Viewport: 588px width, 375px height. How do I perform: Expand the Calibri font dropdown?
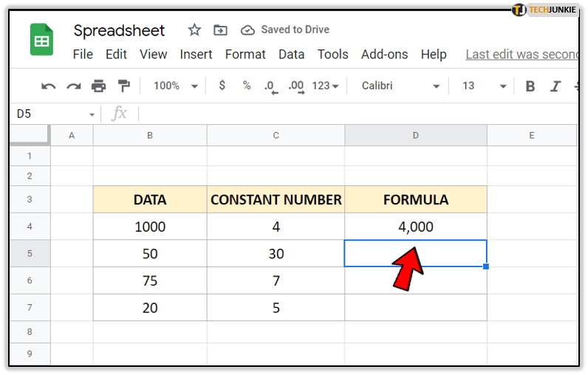[x=400, y=86]
